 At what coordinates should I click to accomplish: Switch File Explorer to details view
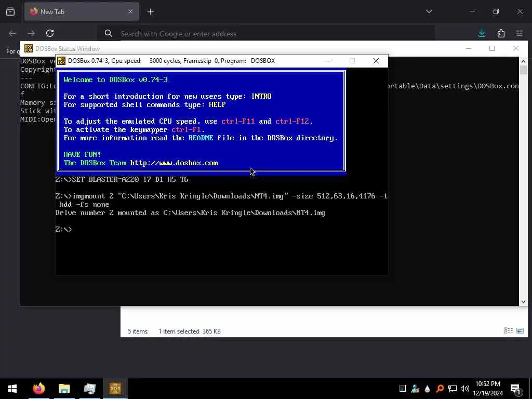(508, 331)
